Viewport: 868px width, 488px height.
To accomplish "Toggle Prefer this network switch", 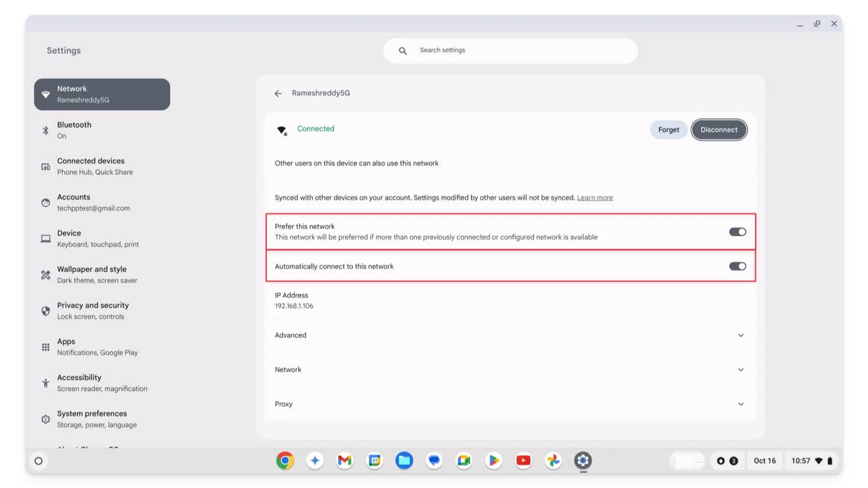I will tap(737, 232).
